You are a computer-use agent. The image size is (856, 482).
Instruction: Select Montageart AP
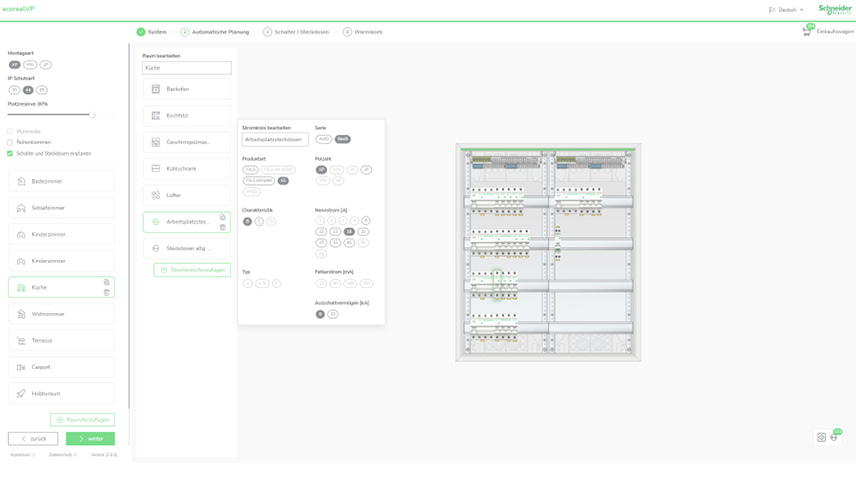[15, 65]
